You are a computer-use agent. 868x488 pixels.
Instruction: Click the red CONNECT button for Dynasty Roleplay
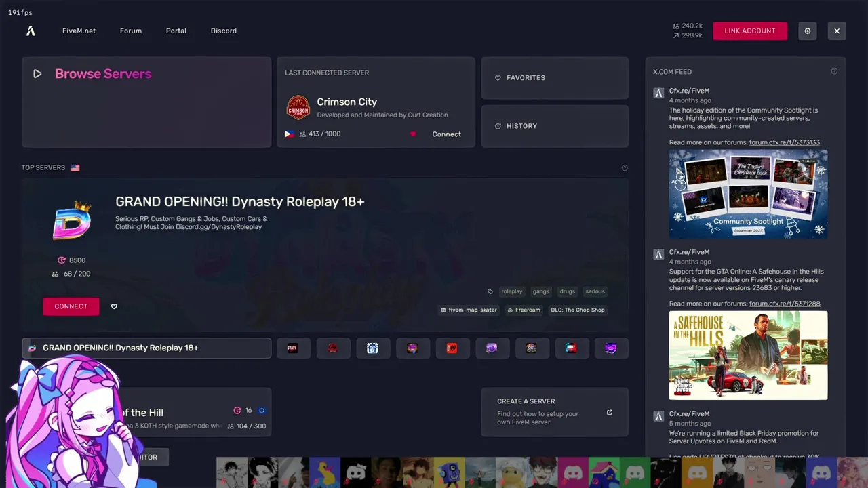(71, 306)
